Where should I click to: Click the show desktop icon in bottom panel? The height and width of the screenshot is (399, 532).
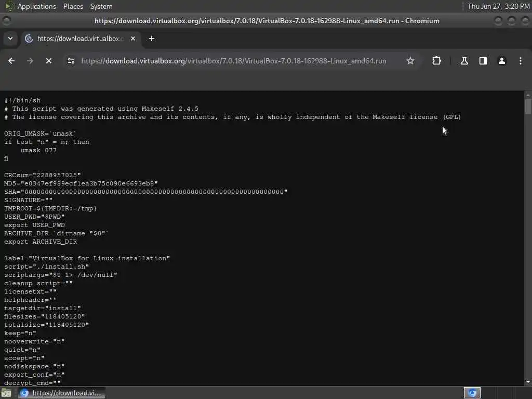6,393
